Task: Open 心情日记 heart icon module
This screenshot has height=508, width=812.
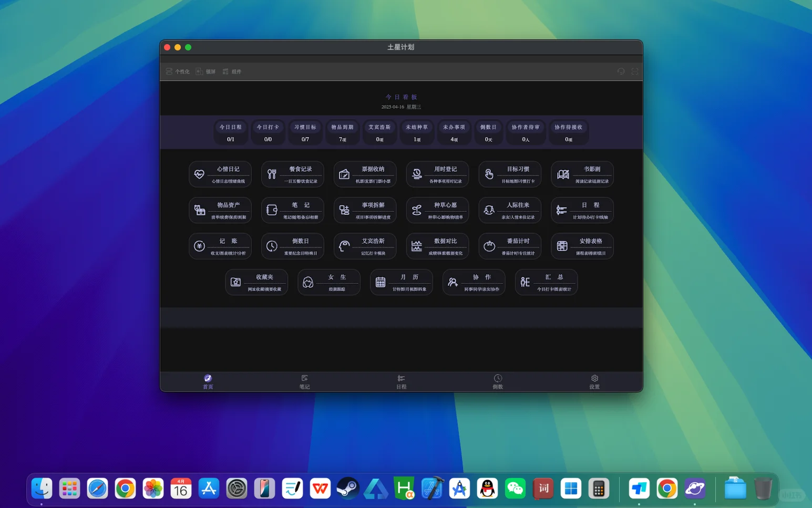Action: coord(220,174)
